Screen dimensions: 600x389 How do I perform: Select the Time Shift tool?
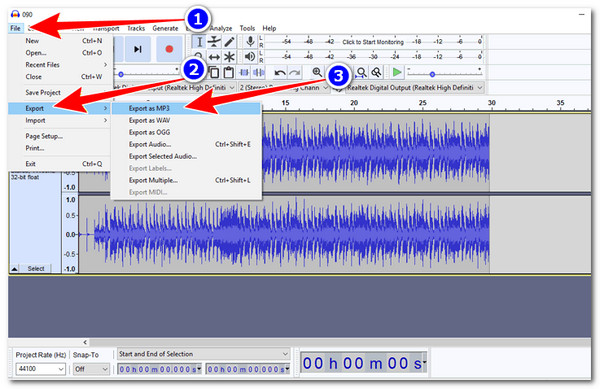(x=214, y=57)
